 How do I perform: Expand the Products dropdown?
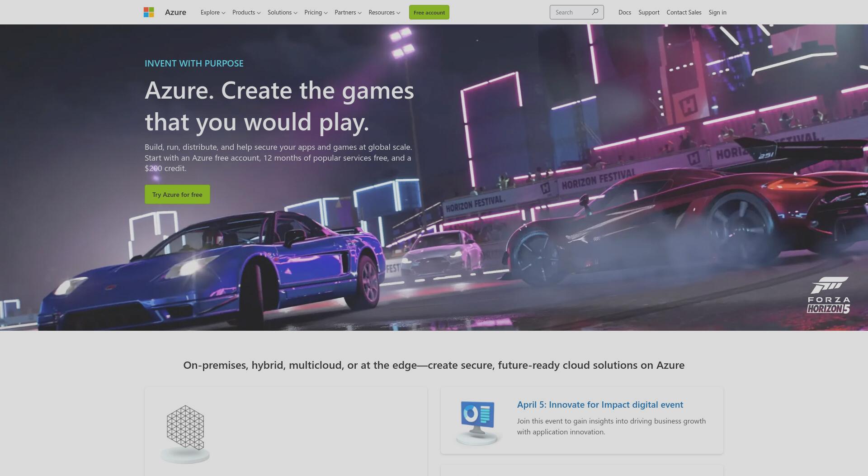point(246,12)
